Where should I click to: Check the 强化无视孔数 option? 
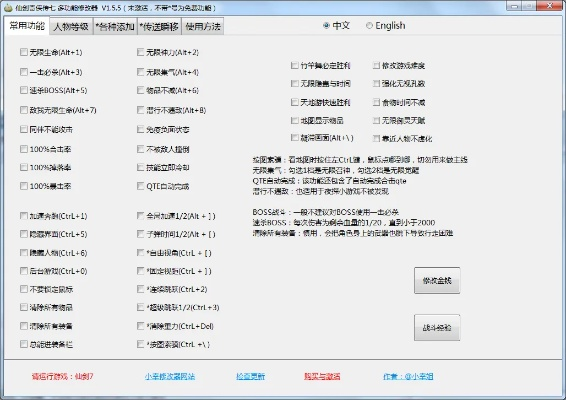[376, 83]
